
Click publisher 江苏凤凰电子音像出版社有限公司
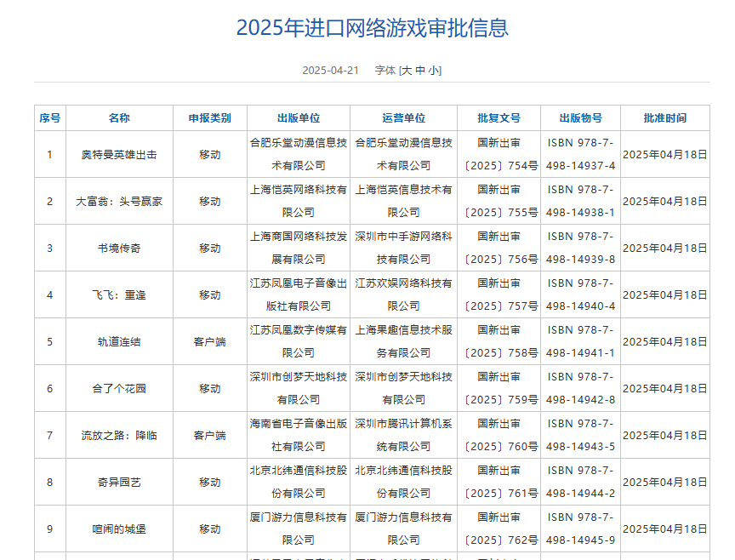coord(299,295)
